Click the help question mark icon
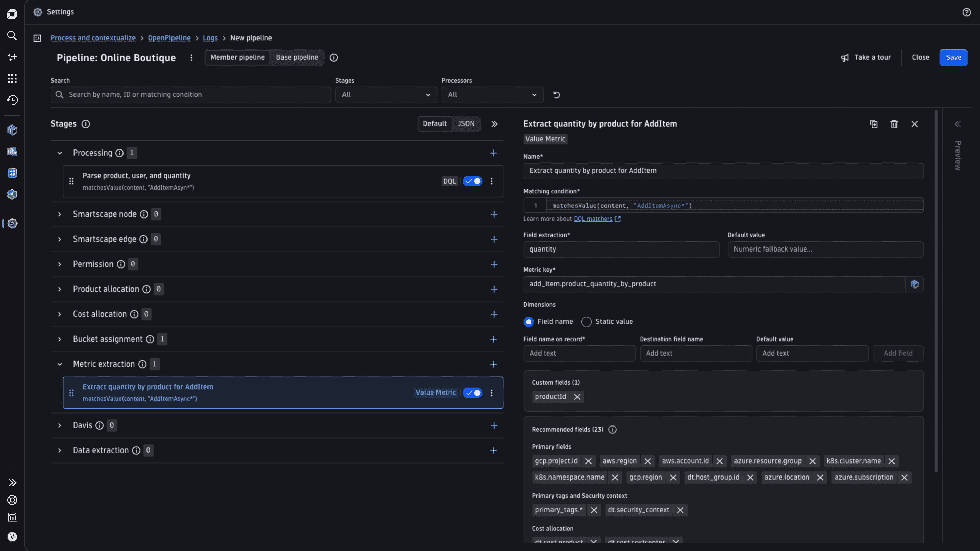This screenshot has width=980, height=551. coord(966,12)
